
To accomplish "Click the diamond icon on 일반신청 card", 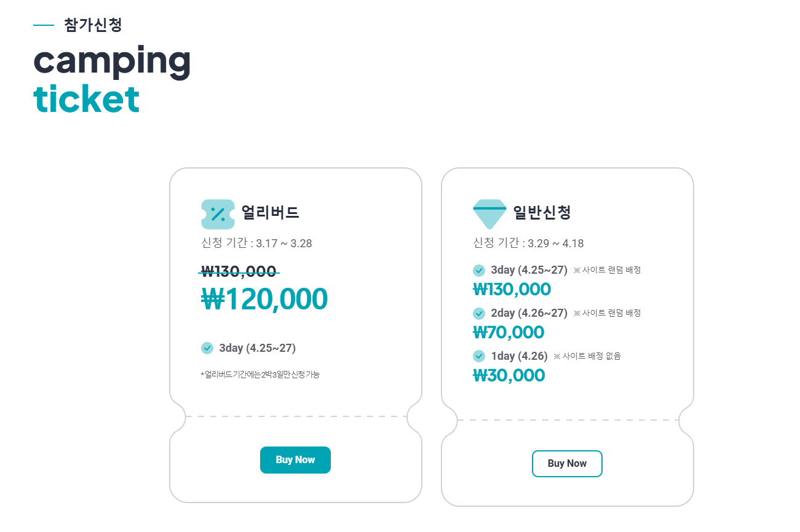I will point(489,212).
